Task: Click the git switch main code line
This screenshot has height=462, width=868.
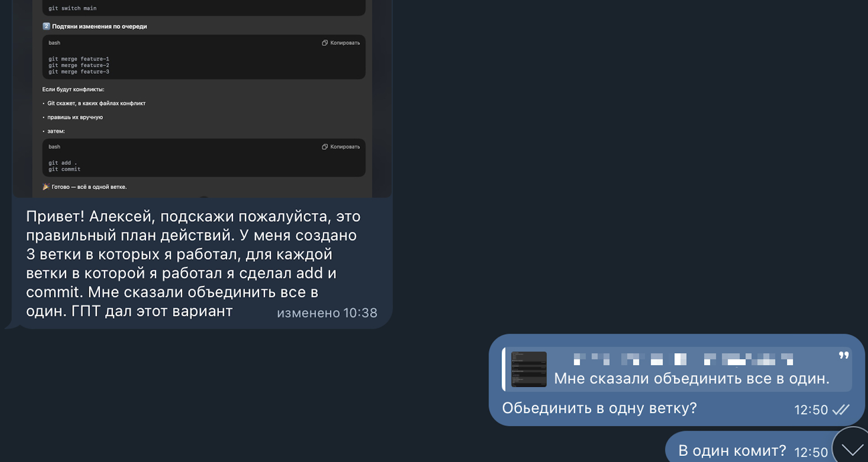Action: coord(72,8)
